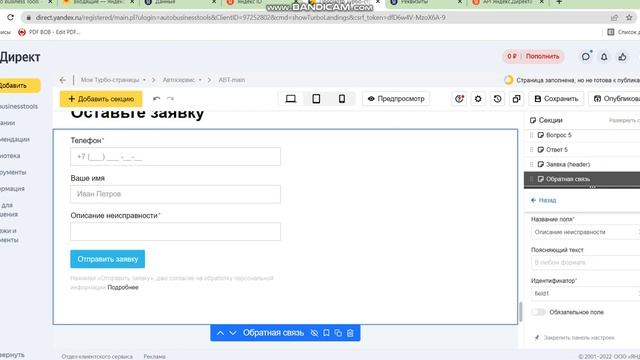Open Подробнее link under form
Image resolution: width=640 pixels, height=360 pixels.
click(x=123, y=287)
